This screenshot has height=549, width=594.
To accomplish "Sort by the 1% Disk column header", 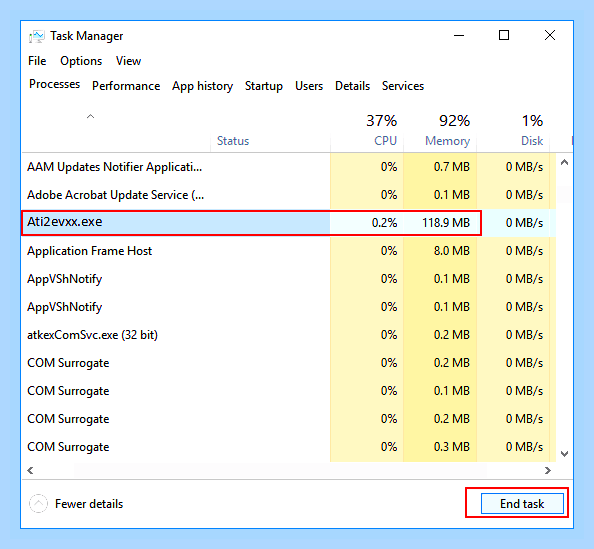I will coord(513,131).
